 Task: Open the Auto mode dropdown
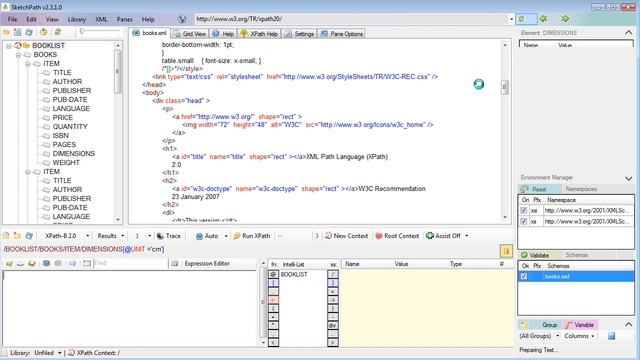tap(226, 236)
